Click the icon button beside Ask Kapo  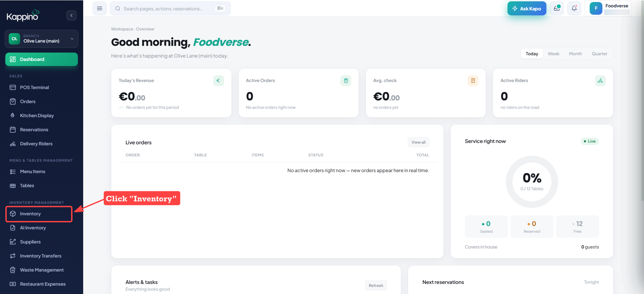click(557, 8)
